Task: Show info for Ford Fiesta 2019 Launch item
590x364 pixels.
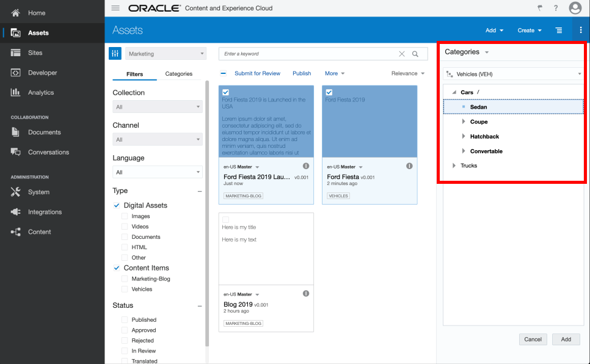Action: 306,166
